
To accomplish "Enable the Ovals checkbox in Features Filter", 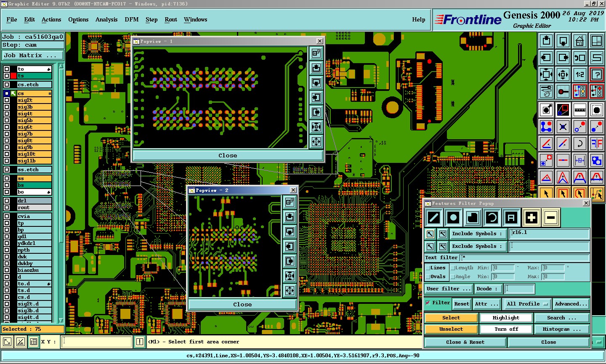I will pos(428,276).
